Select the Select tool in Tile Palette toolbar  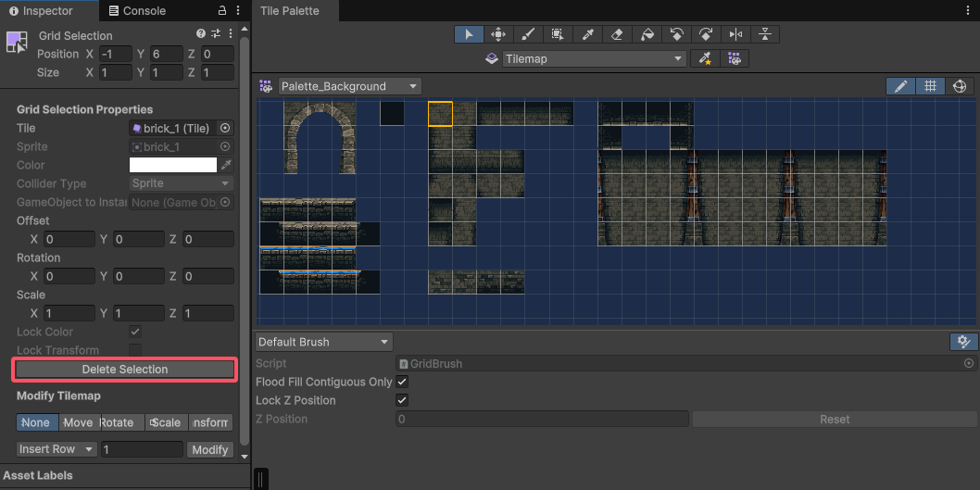click(x=469, y=34)
